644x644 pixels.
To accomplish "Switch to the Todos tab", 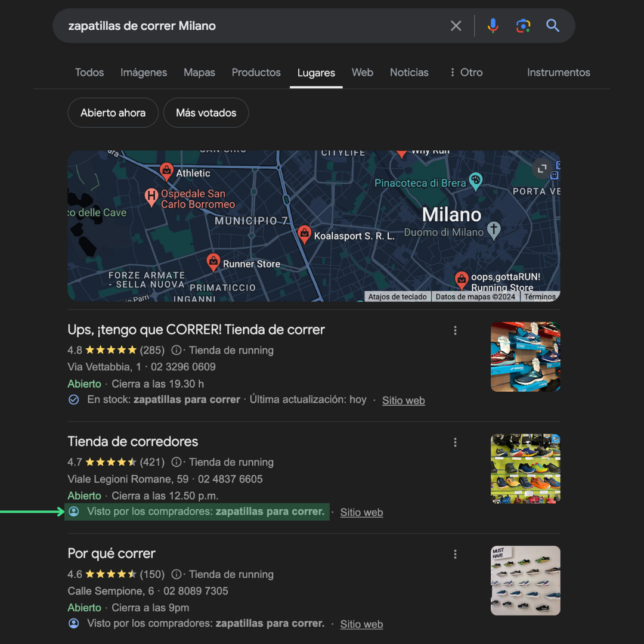I will pyautogui.click(x=89, y=73).
